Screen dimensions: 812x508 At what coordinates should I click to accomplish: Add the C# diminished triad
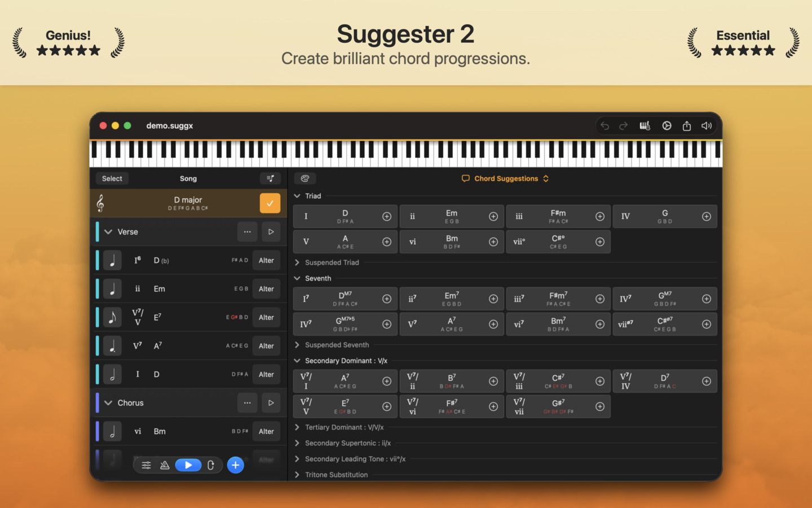coord(600,242)
